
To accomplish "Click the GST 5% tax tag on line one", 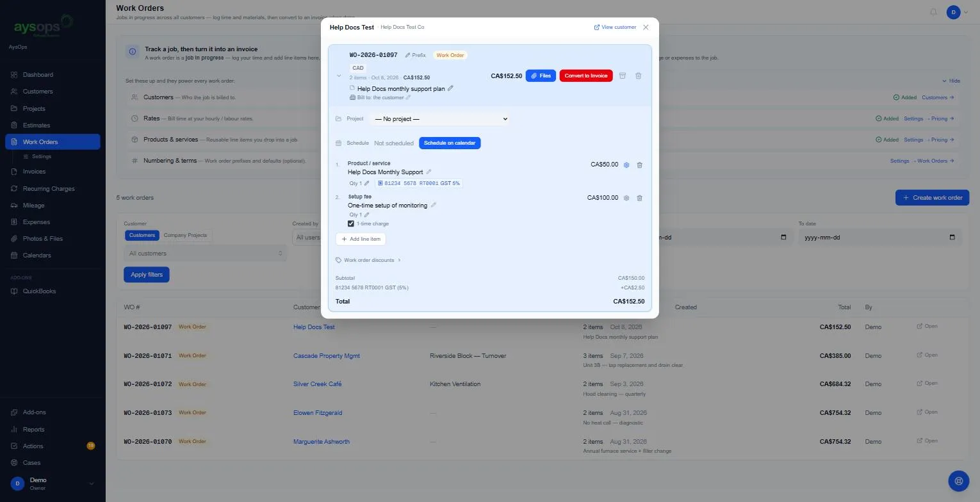I will tap(418, 183).
